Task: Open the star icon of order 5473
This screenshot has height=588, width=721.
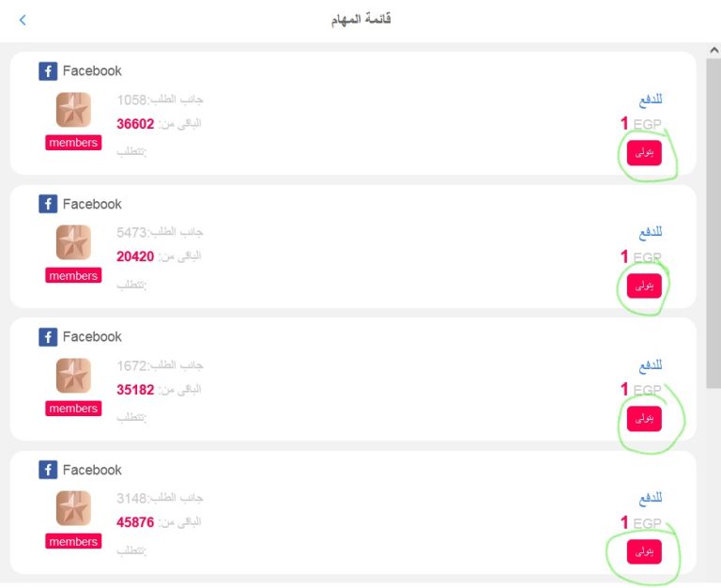Action: (73, 242)
